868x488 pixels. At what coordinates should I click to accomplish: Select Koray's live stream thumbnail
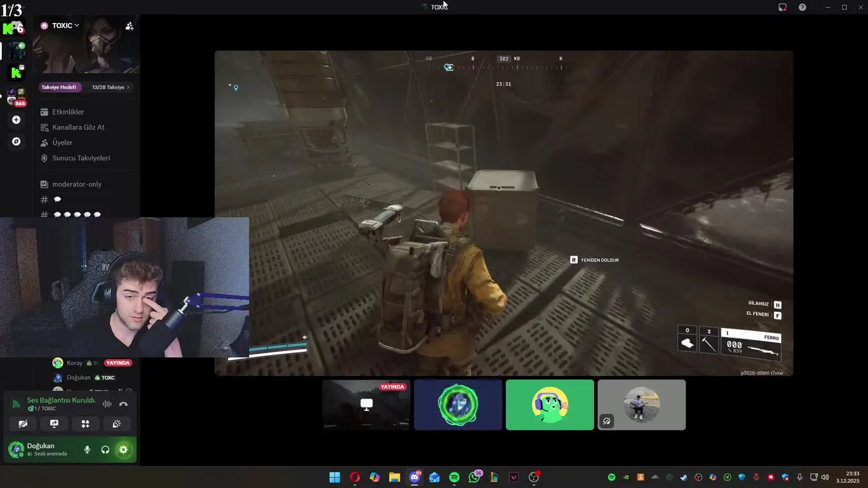pyautogui.click(x=366, y=405)
